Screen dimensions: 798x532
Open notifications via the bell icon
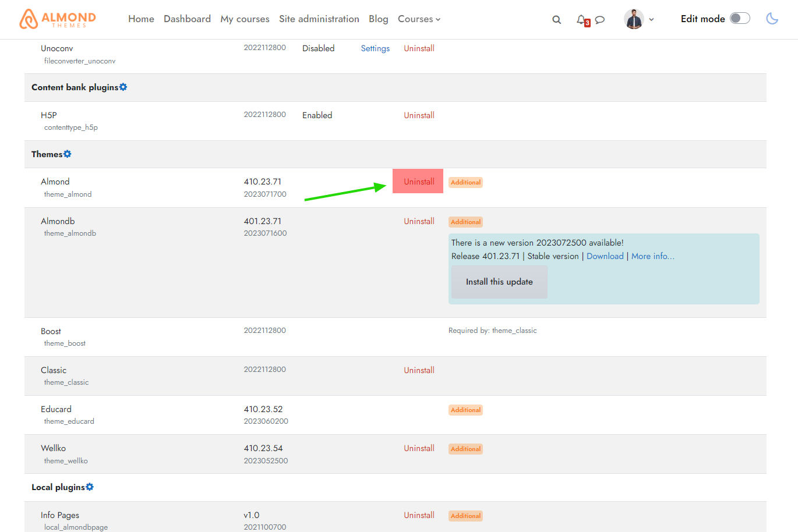coord(580,19)
